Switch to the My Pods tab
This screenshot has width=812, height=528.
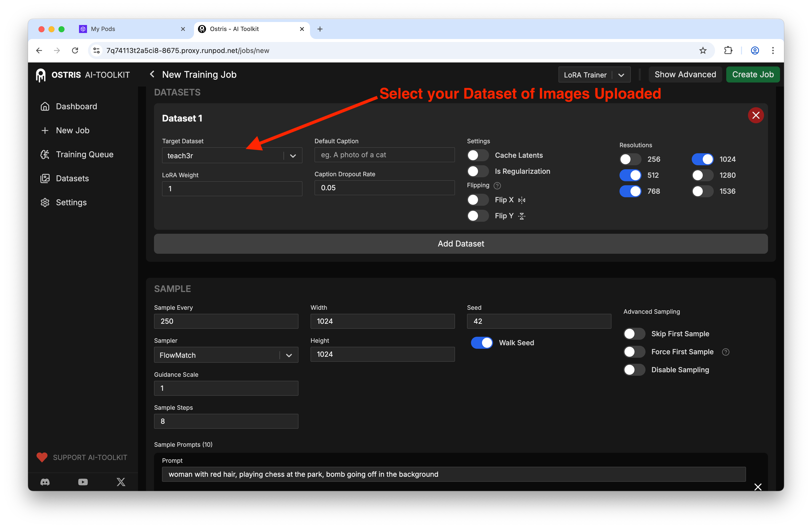tap(132, 29)
